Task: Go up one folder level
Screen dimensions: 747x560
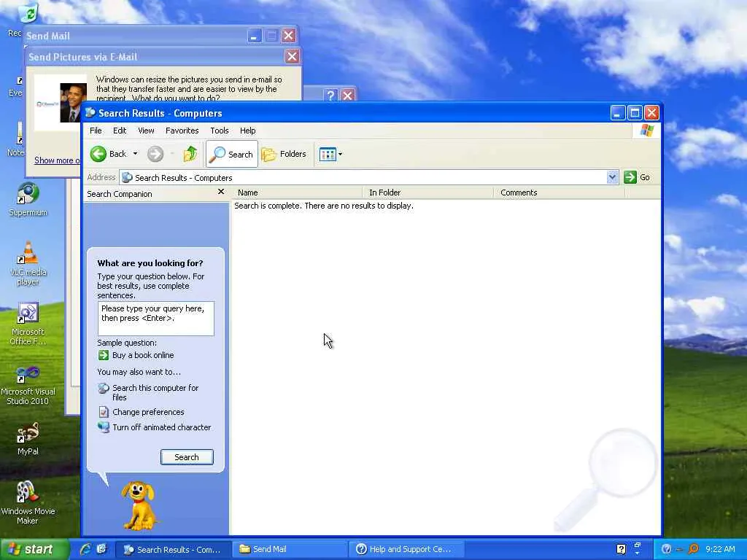Action: tap(190, 154)
